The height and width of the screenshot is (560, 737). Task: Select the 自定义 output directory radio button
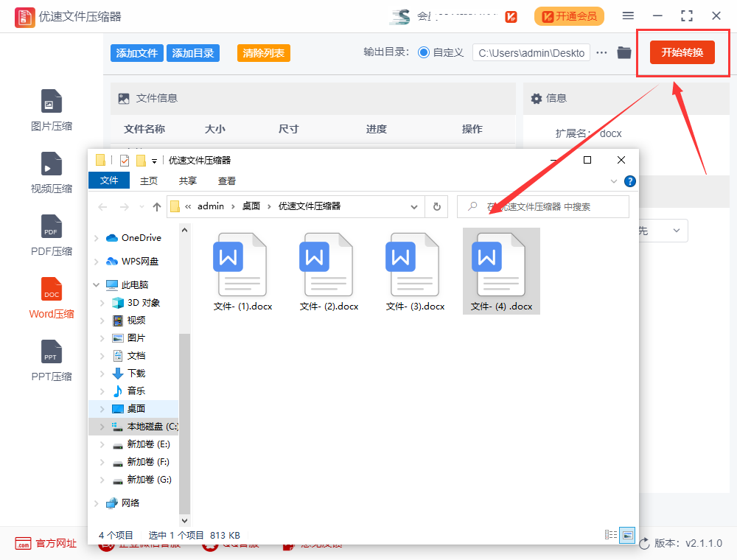point(424,52)
